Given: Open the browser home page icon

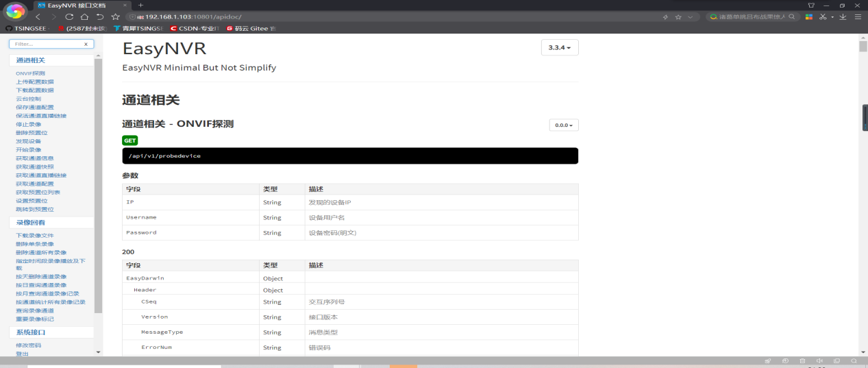Looking at the screenshot, I should coord(84,16).
